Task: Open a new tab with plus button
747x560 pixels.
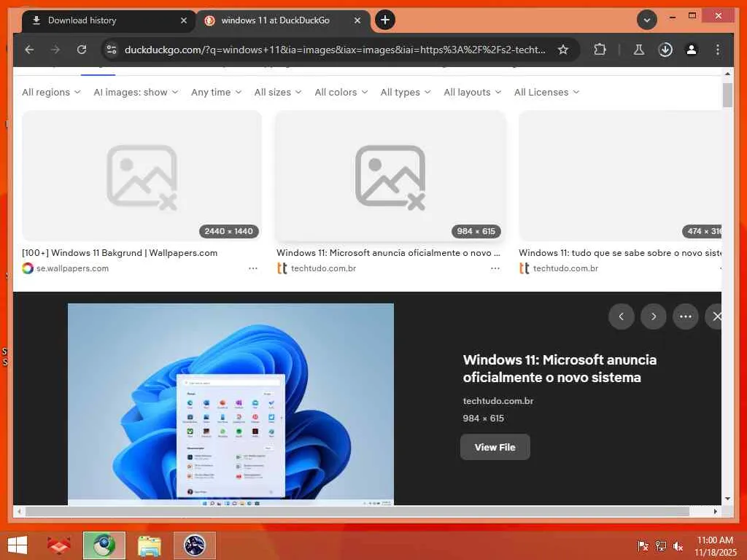Action: point(385,20)
